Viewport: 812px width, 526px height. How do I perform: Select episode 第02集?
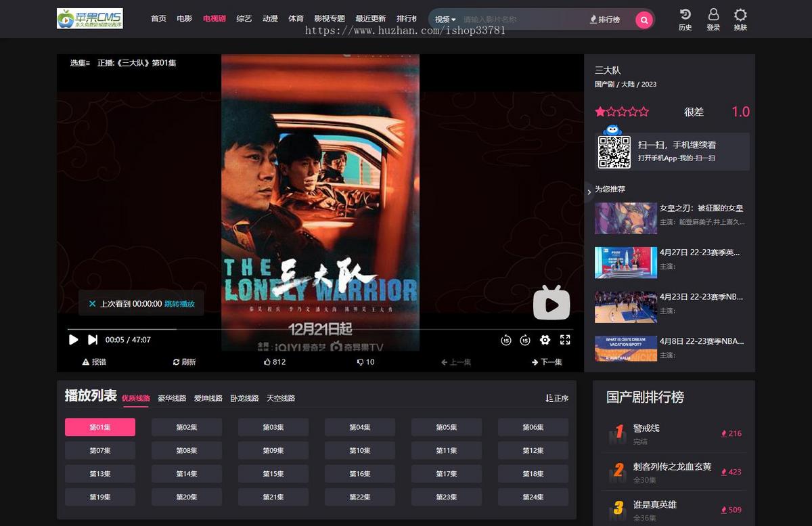click(187, 427)
